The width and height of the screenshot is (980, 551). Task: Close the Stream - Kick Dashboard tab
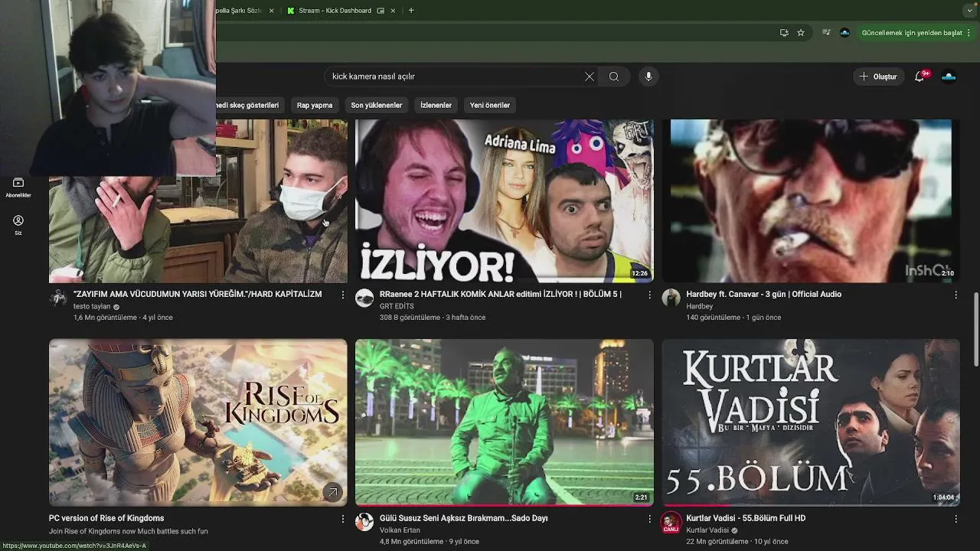[x=394, y=11]
